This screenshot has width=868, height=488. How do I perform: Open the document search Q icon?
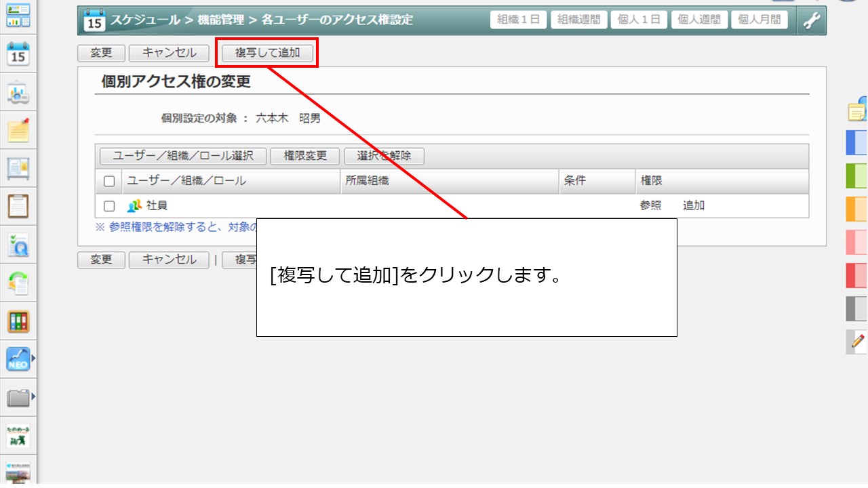(x=18, y=245)
